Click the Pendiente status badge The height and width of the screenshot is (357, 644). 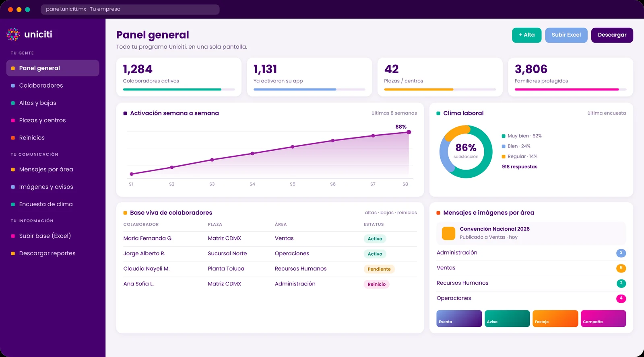pos(379,269)
